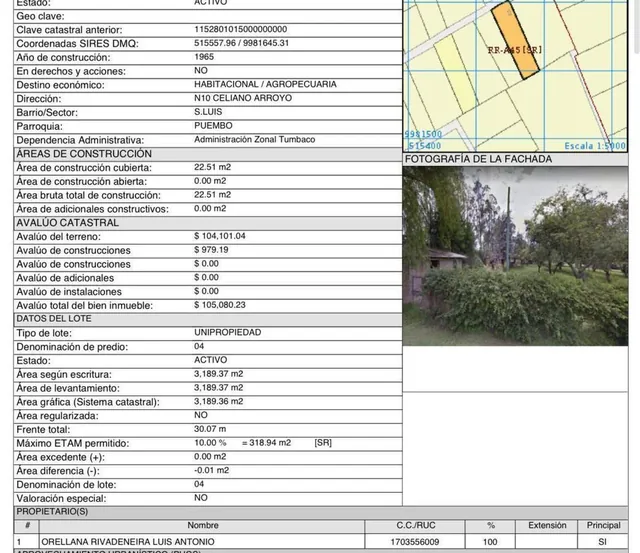
Task: Click the Denominación de predio label
Action: click(x=72, y=347)
